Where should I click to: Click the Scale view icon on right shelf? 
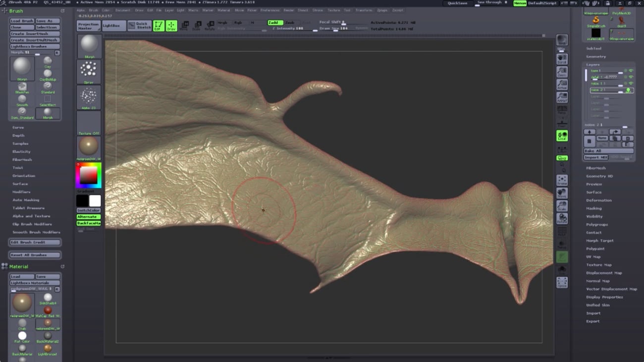coord(562,206)
